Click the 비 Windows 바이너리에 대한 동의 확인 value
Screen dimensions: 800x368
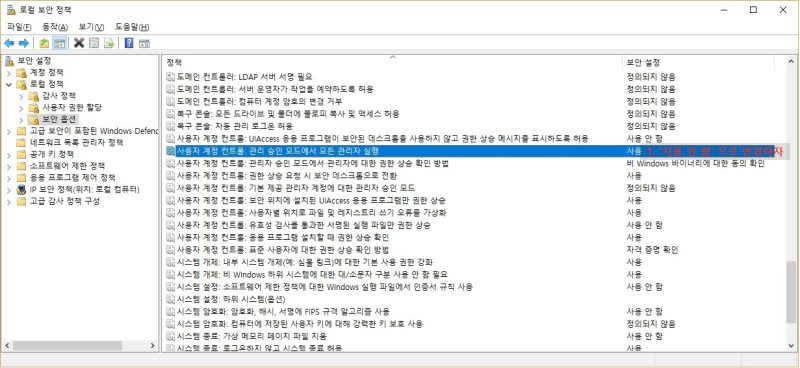click(x=695, y=163)
